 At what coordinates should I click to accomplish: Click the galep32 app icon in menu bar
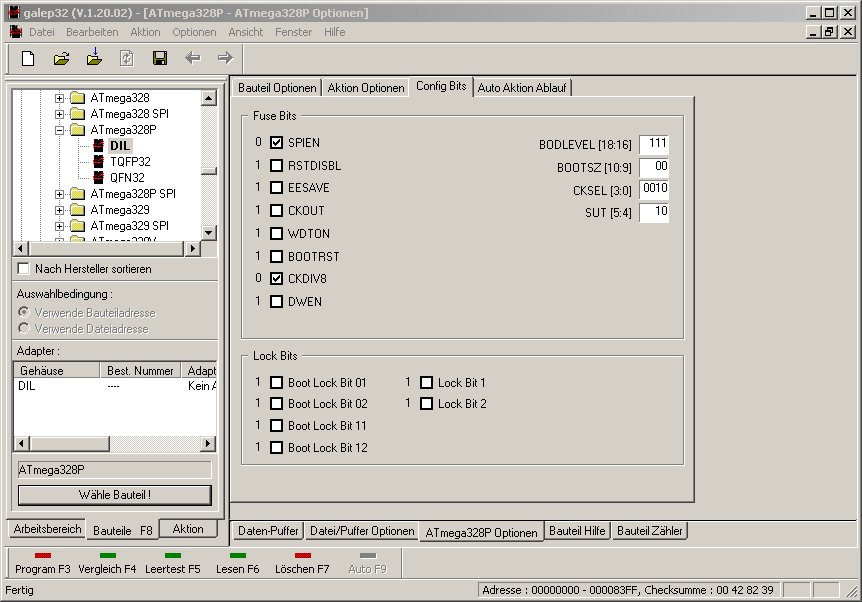click(16, 32)
